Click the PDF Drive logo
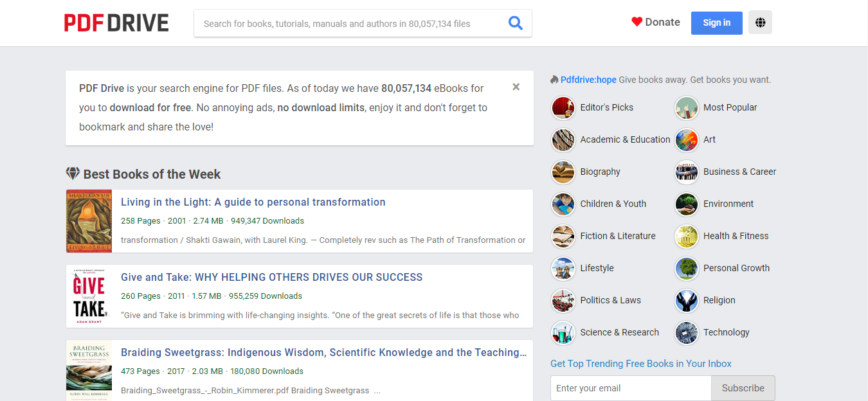Image resolution: width=868 pixels, height=401 pixels. coord(116,23)
